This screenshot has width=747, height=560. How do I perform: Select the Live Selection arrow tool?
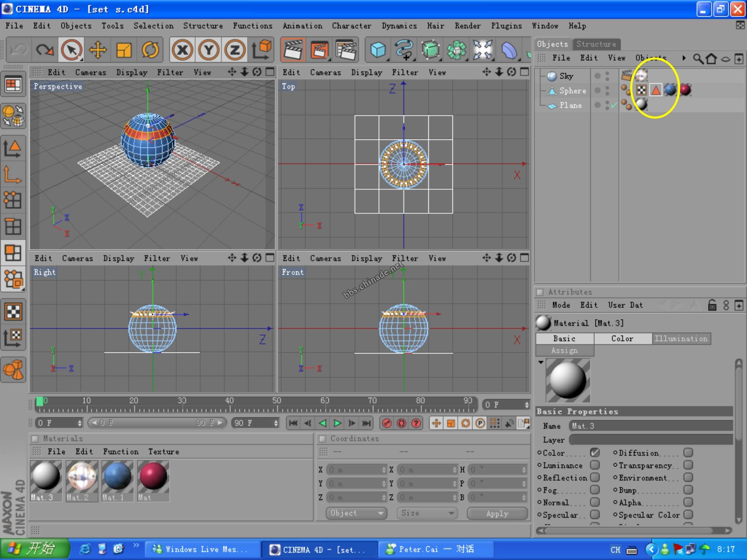pyautogui.click(x=71, y=50)
